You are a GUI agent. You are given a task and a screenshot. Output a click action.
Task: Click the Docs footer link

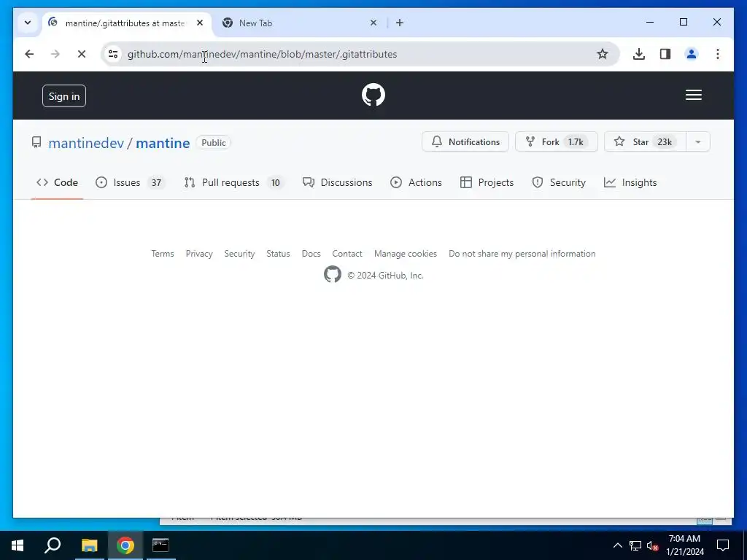(311, 254)
